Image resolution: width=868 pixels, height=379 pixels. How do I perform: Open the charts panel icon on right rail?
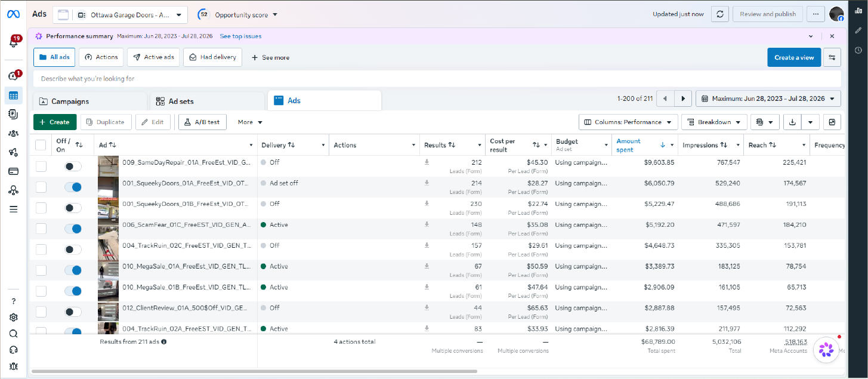(858, 10)
